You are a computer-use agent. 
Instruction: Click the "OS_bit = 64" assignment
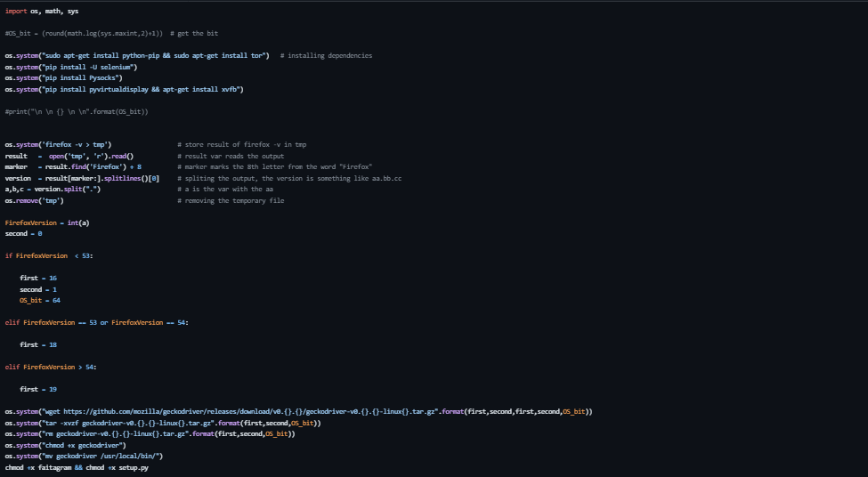(x=40, y=300)
